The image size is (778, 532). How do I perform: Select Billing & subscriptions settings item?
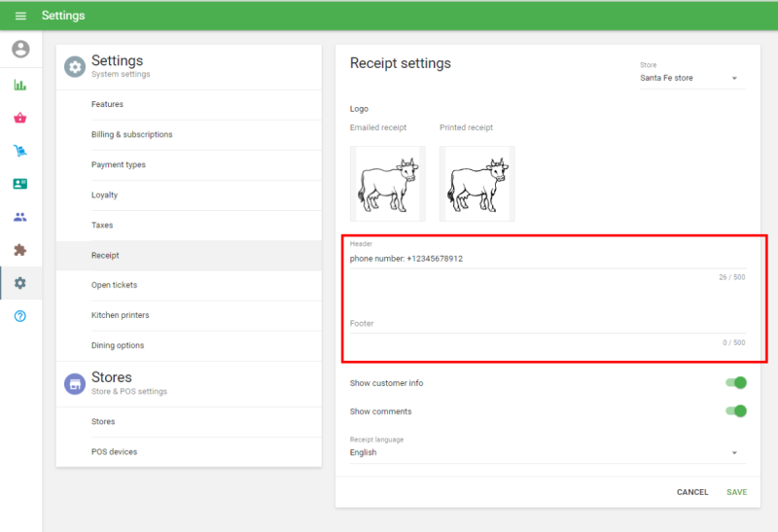pos(131,134)
